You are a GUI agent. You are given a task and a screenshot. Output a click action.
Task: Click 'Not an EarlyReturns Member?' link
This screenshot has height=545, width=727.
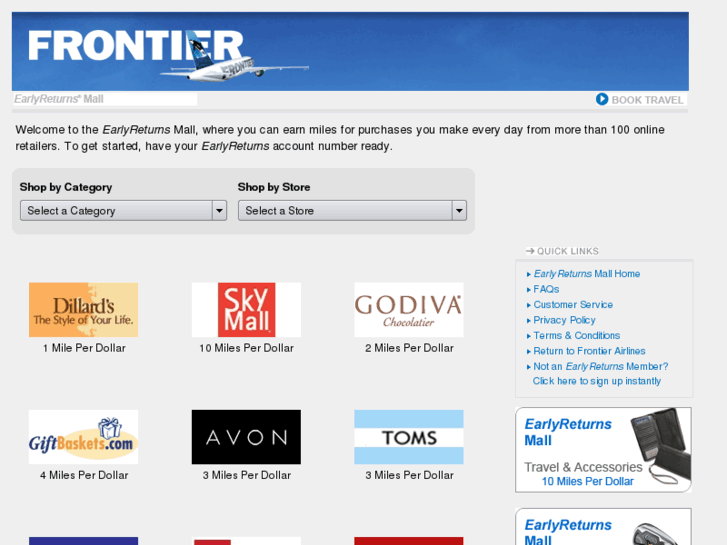point(600,366)
